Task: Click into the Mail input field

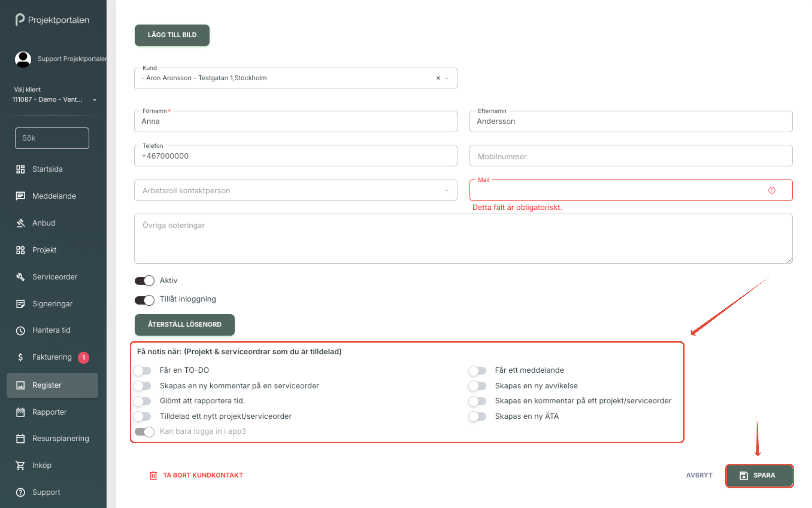Action: [x=619, y=191]
